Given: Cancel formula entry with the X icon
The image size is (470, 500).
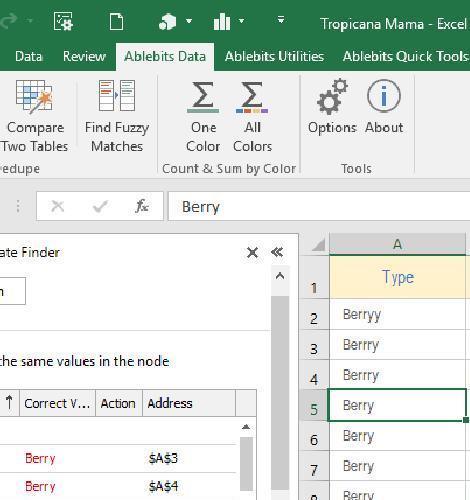Looking at the screenshot, I should pyautogui.click(x=58, y=206).
